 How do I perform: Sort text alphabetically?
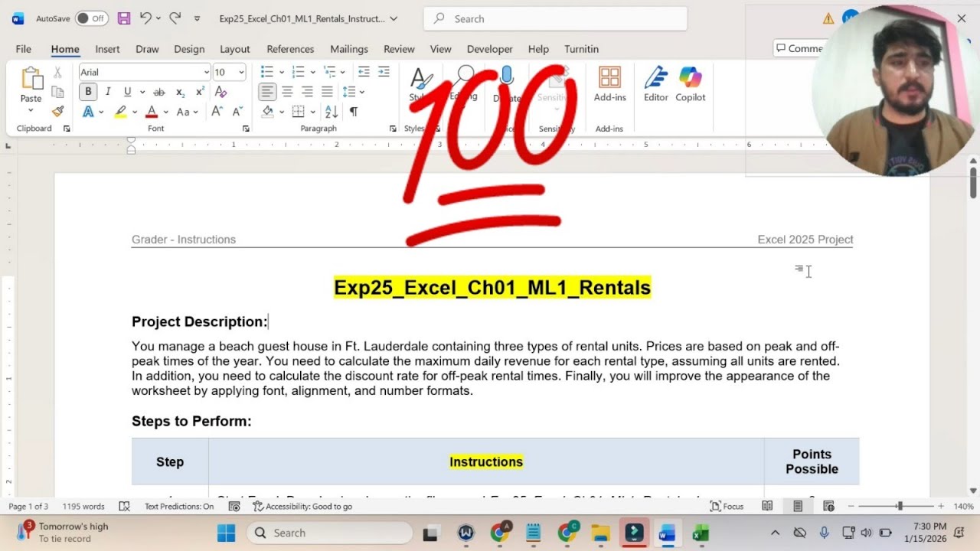tap(332, 112)
